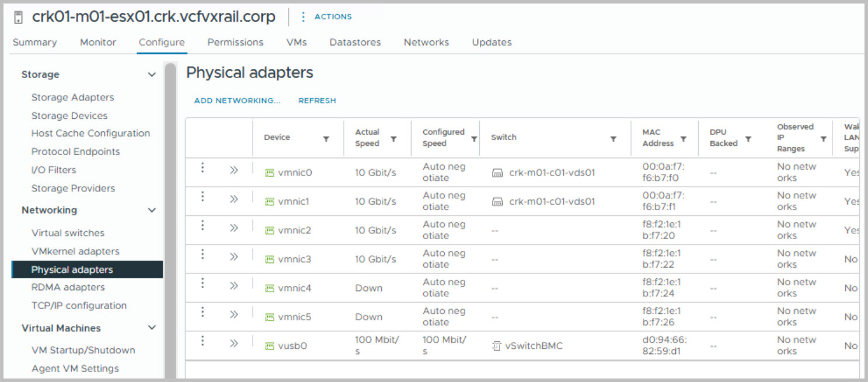Open the ACTIONS dropdown menu
The width and height of the screenshot is (868, 382).
[x=326, y=17]
